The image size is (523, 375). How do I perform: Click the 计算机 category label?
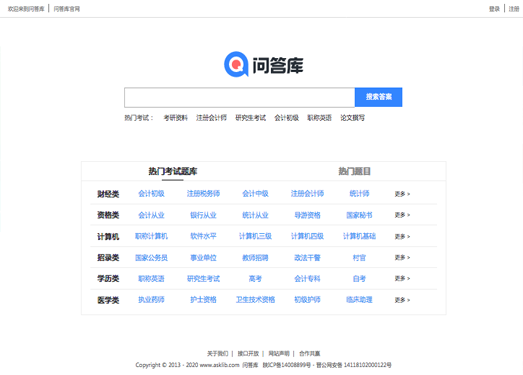tap(108, 237)
